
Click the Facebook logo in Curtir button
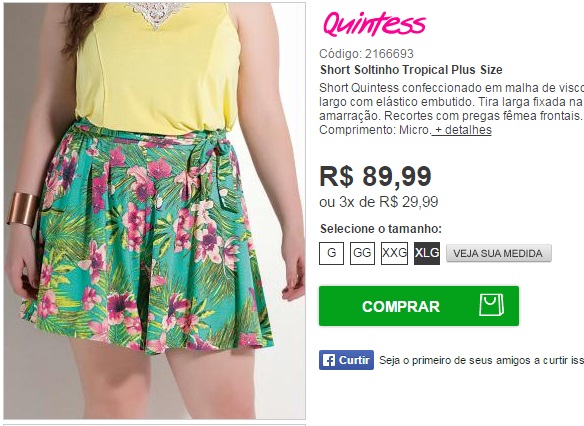click(328, 360)
